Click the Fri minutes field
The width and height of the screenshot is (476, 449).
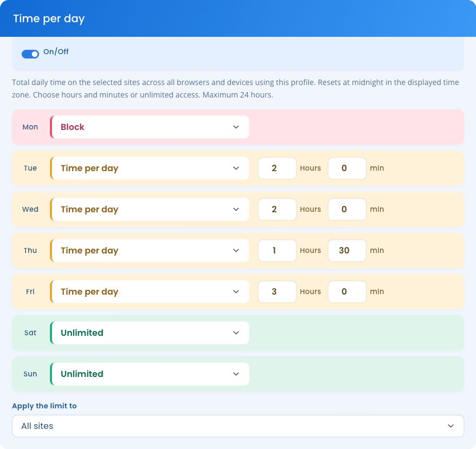(x=347, y=291)
